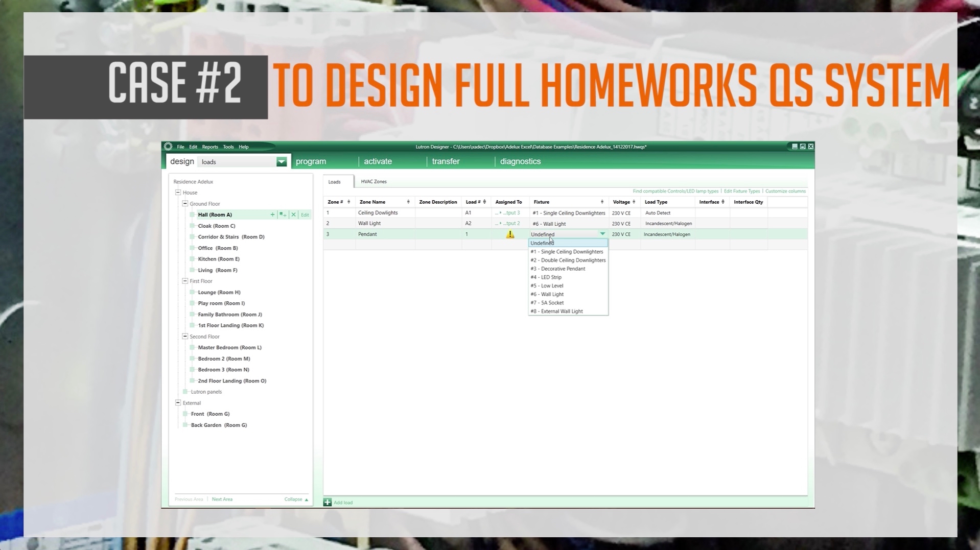
Task: Open the Reports menu
Action: pos(210,147)
